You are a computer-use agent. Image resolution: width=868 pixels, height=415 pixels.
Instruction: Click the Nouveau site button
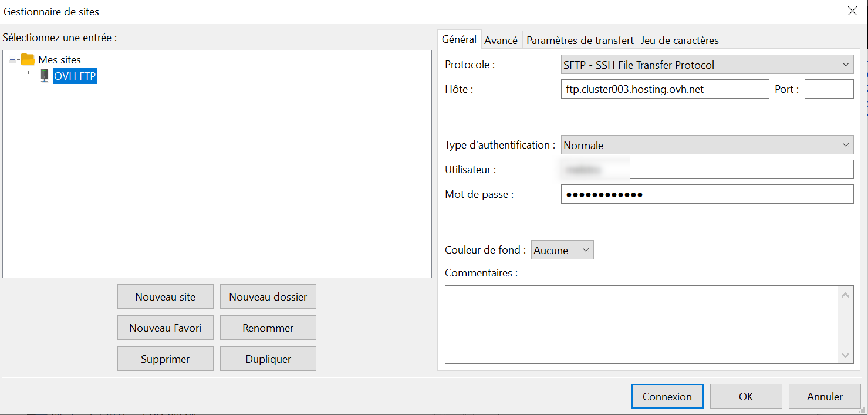(165, 297)
